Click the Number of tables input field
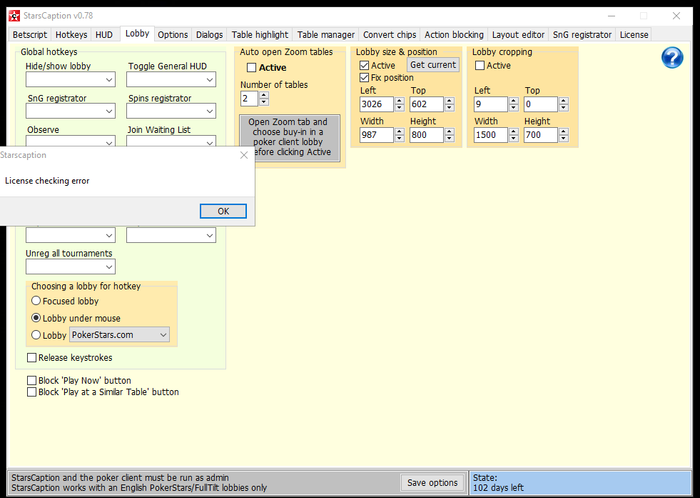Screen dimensions: 700x498 click(249, 99)
